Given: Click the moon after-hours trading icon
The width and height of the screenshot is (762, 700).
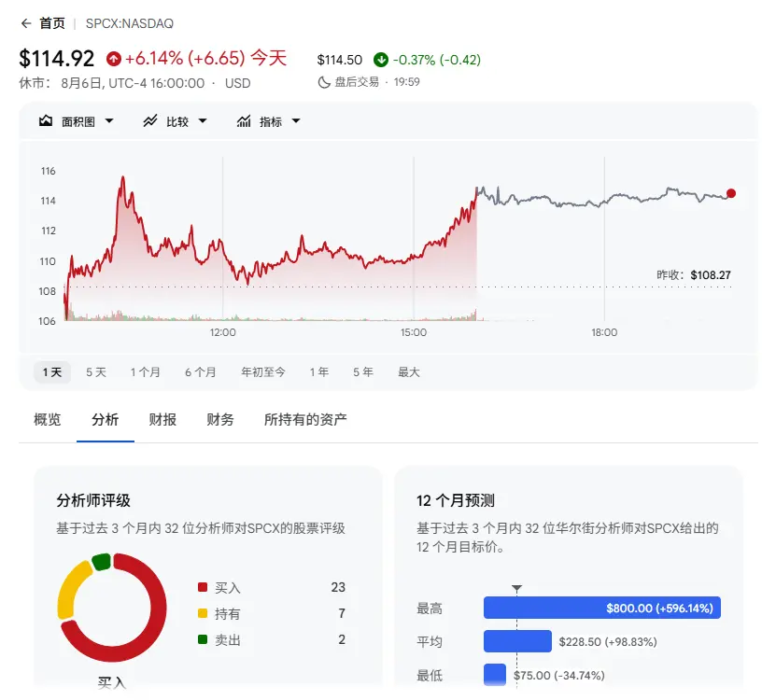Looking at the screenshot, I should [x=324, y=82].
